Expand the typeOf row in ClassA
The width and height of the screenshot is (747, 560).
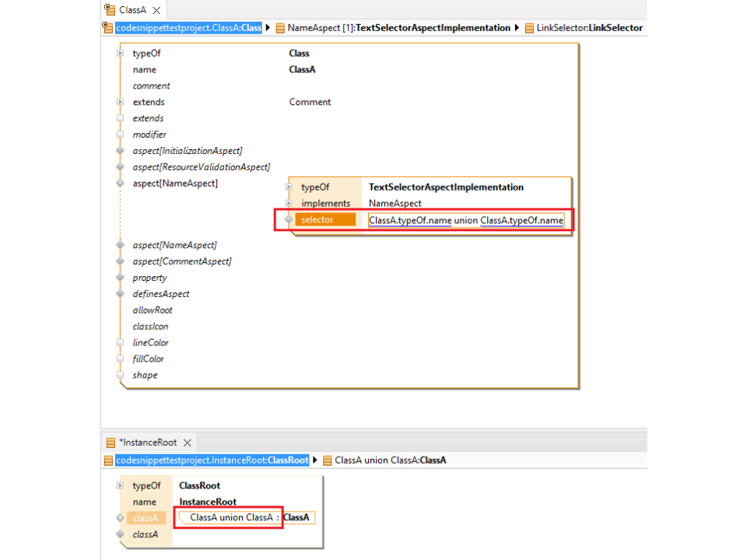120,54
